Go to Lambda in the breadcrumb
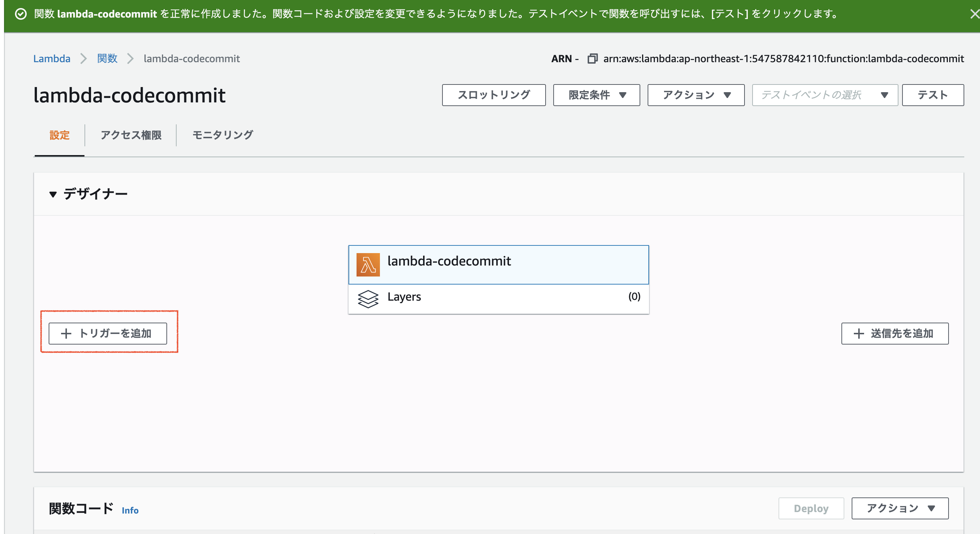 52,59
